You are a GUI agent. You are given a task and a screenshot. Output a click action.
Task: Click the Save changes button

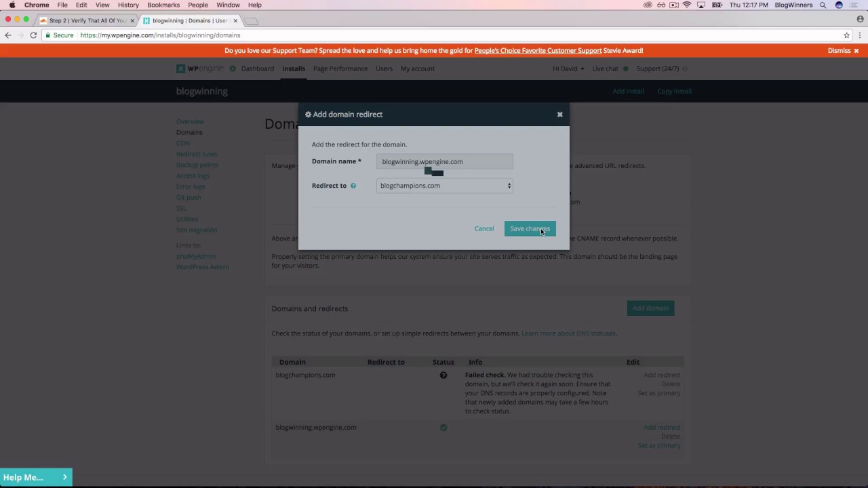point(530,228)
